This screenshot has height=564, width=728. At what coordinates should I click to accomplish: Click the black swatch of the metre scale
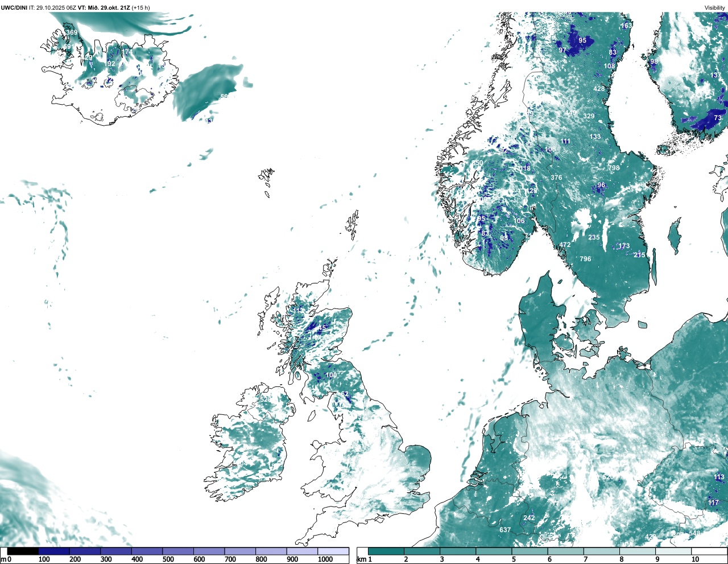click(x=23, y=551)
